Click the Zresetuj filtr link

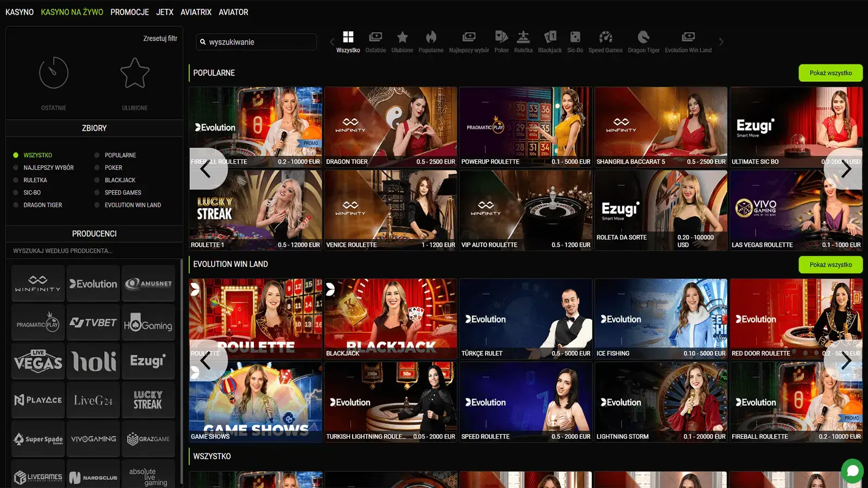tap(160, 38)
